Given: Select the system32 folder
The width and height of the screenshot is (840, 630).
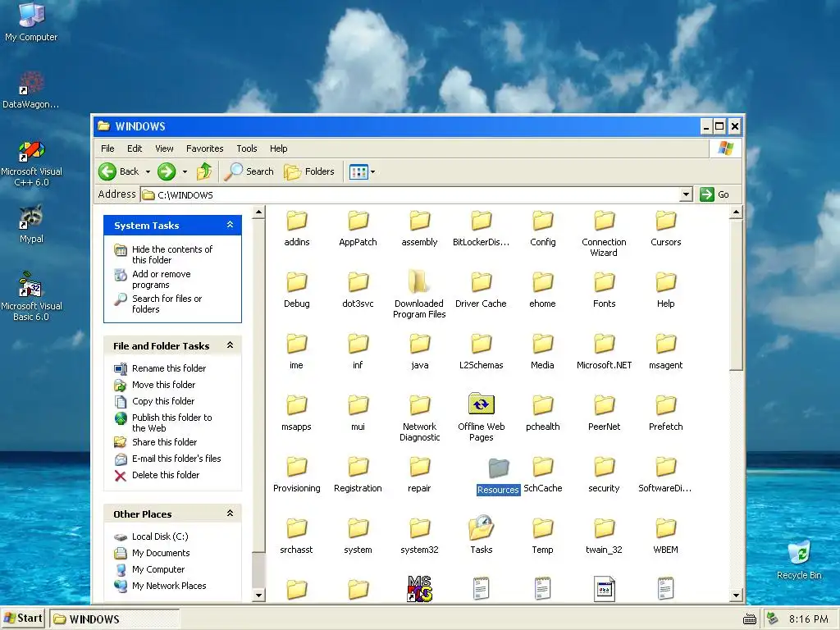Looking at the screenshot, I should point(419,536).
